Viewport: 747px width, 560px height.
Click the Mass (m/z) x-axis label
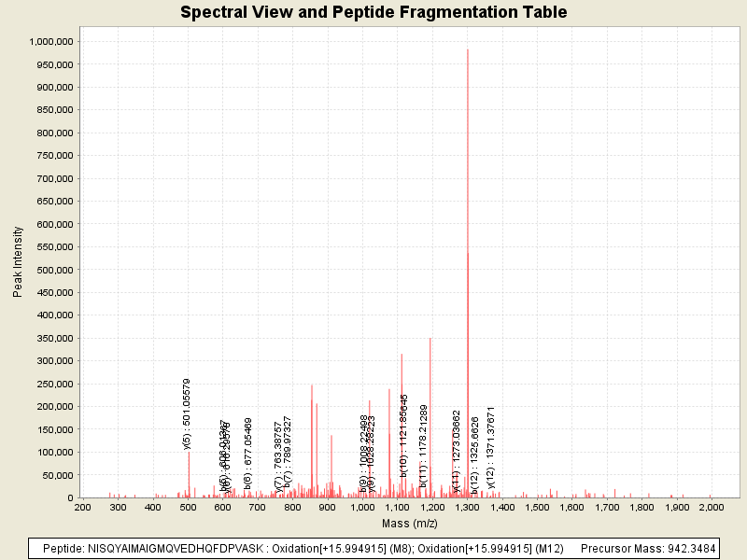(410, 523)
